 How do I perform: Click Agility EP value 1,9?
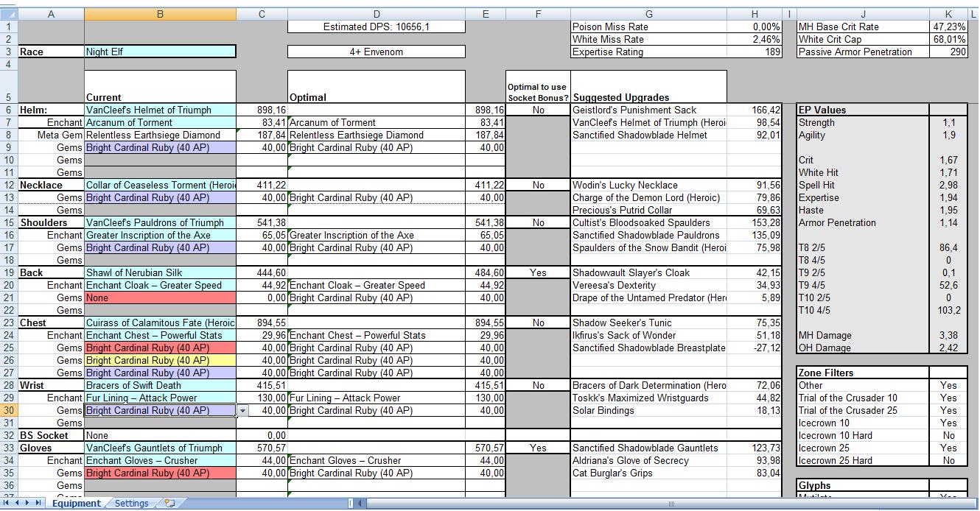pyautogui.click(x=949, y=135)
